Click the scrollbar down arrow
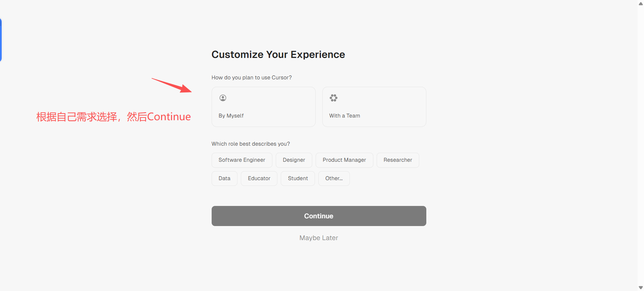Screen dimensions: 644x291 [x=641, y=288]
